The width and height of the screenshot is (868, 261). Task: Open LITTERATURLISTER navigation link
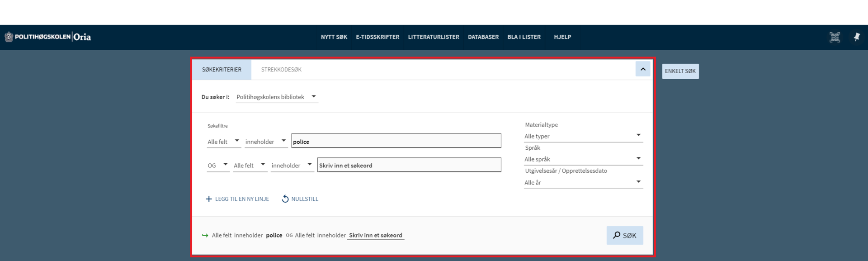pyautogui.click(x=434, y=37)
